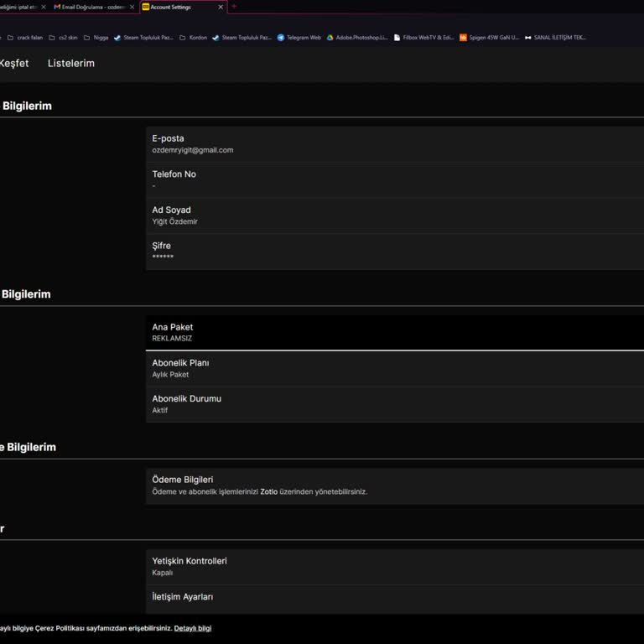Open the SANAL İLETİŞİM TEK bookmark
This screenshot has width=644, height=644.
click(x=555, y=38)
